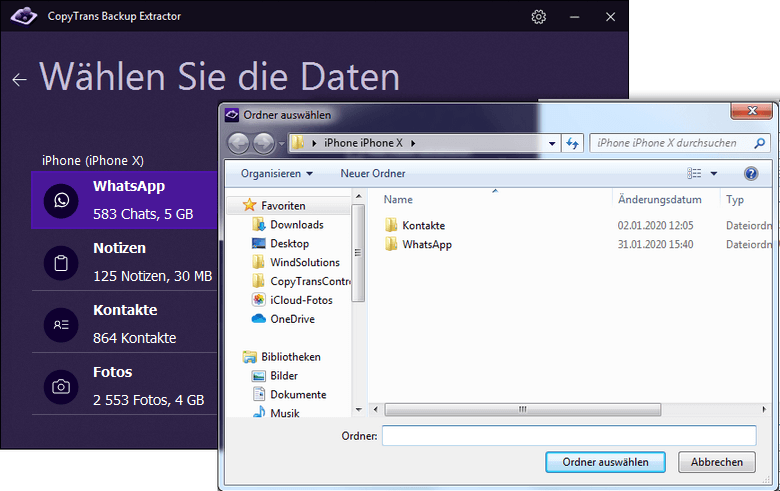Open the recent locations dropdown arrow
This screenshot has height=491, width=780.
click(x=281, y=144)
